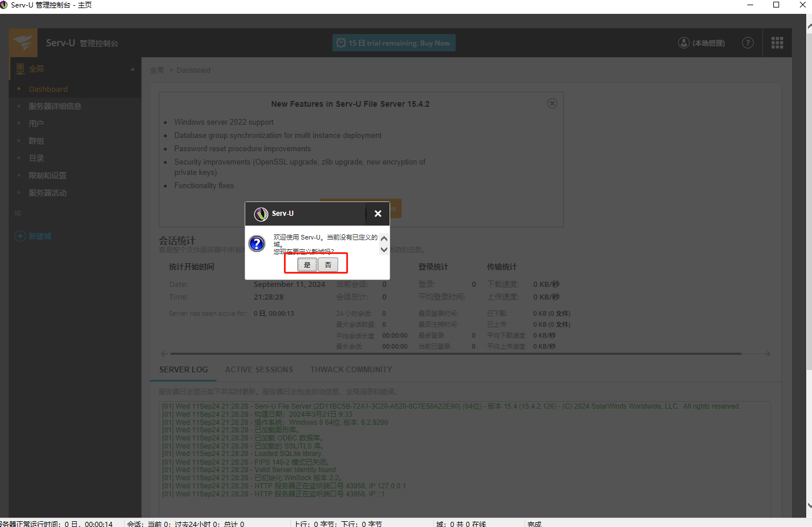The height and width of the screenshot is (527, 812).
Task: Click 是 to define a new domain
Action: pos(307,265)
